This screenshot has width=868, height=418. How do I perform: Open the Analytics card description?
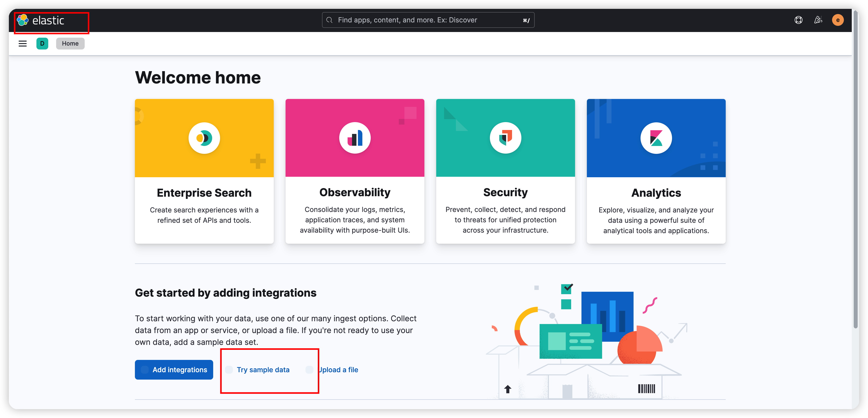(x=656, y=220)
